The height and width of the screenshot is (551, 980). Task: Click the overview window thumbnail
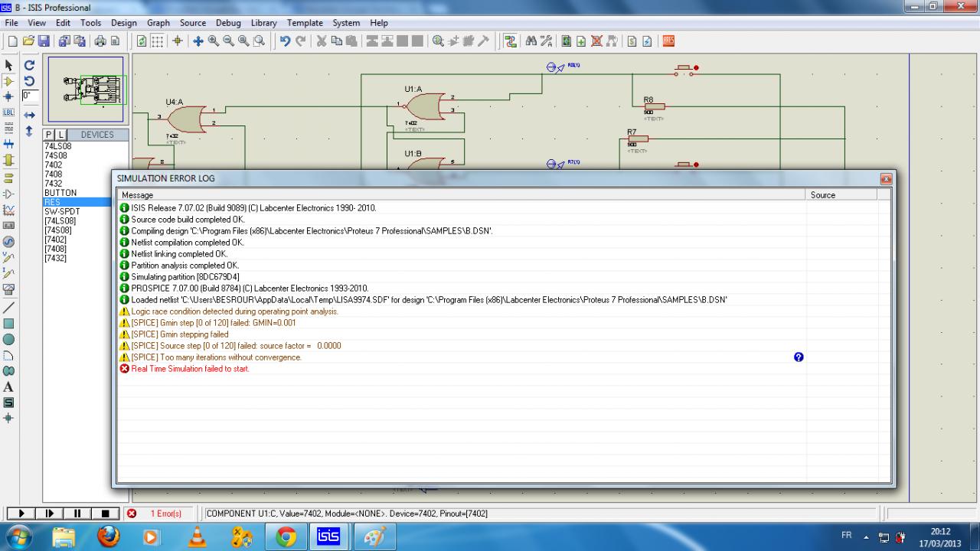(x=86, y=90)
